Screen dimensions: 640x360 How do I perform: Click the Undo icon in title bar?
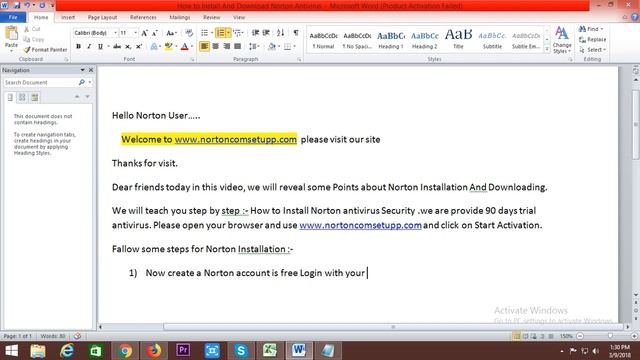click(x=27, y=5)
